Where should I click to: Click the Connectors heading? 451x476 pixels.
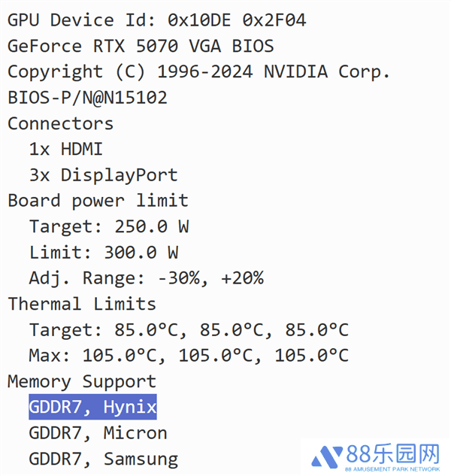click(x=60, y=123)
